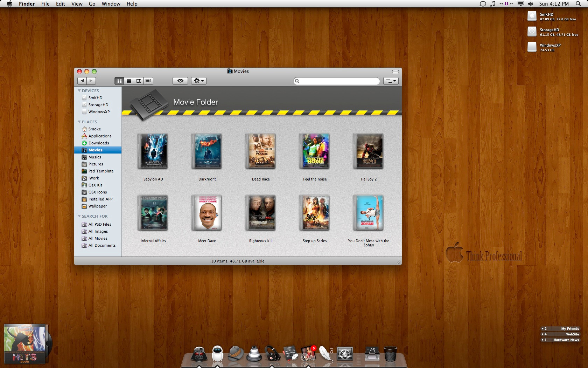
Task: Select StorageHD in the sidebar
Action: click(98, 105)
